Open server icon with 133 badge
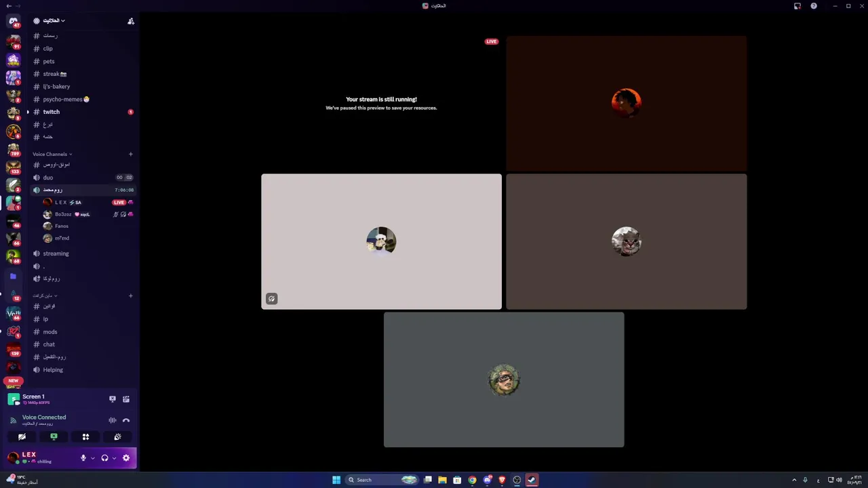This screenshot has height=488, width=868. [13, 167]
